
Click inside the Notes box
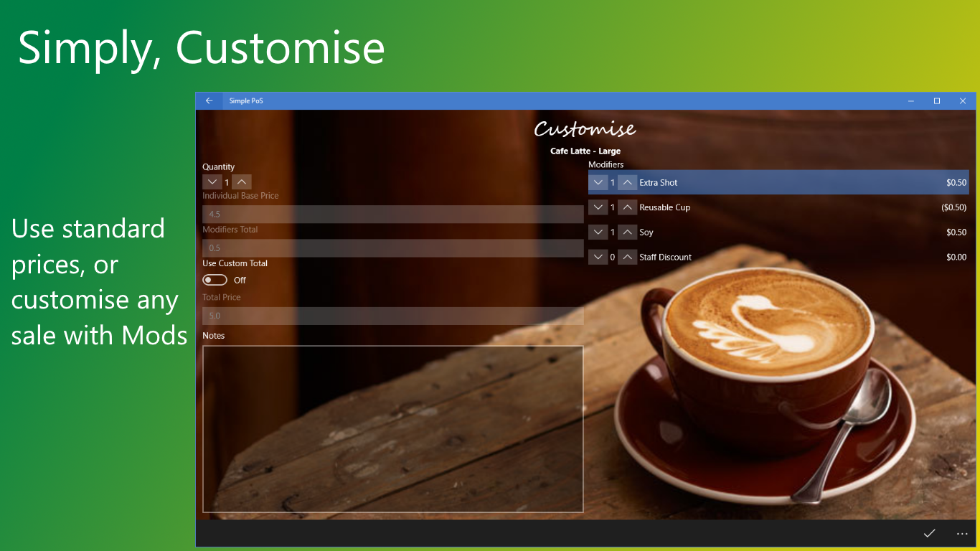click(392, 428)
